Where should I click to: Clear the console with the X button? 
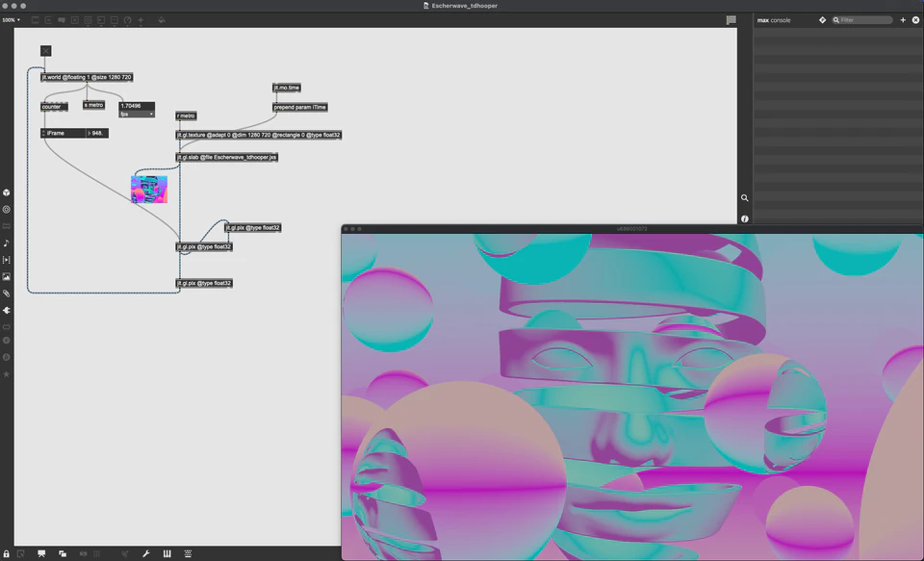tap(915, 20)
